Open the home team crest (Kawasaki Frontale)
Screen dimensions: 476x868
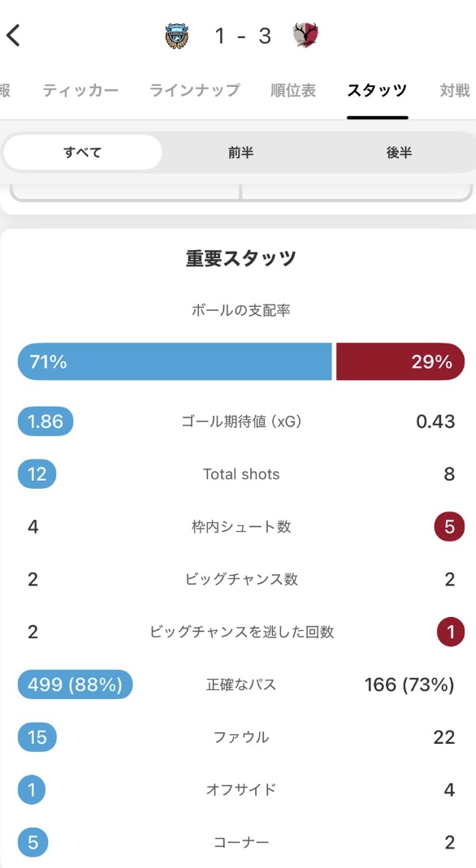pyautogui.click(x=178, y=36)
